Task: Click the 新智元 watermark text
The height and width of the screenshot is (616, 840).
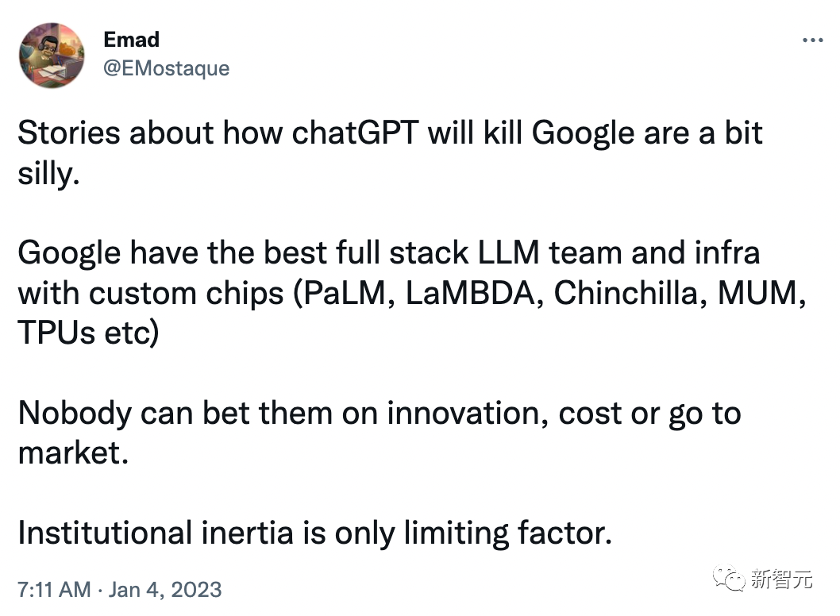Action: point(782,579)
